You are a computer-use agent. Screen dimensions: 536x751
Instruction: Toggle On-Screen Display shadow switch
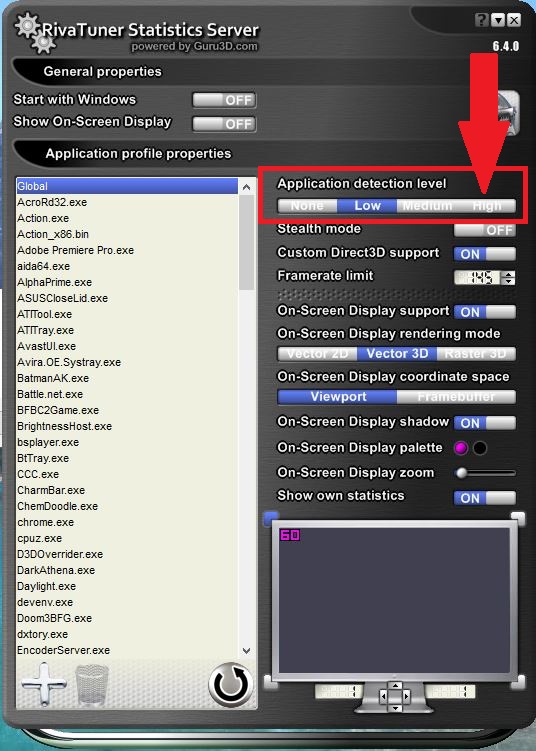pyautogui.click(x=485, y=423)
